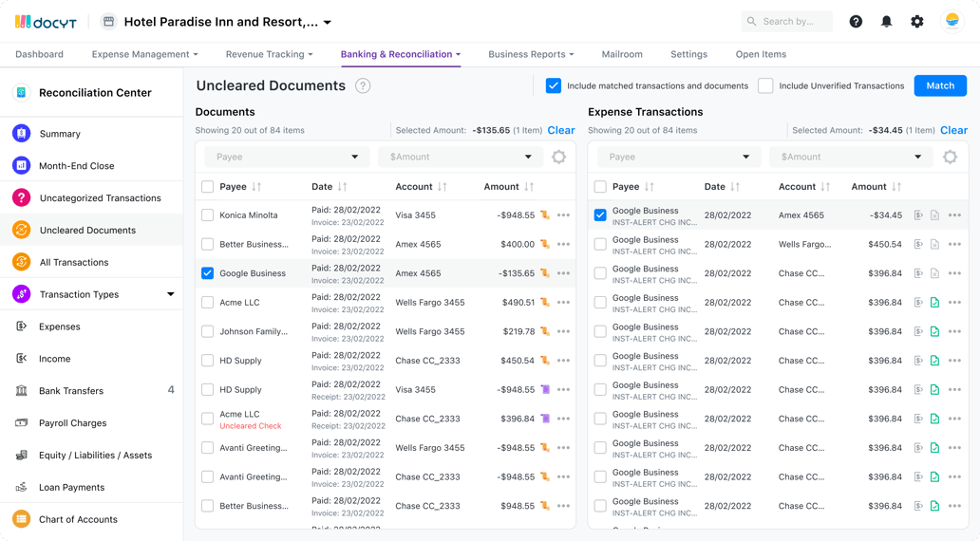Click the help icon beside Uncleared Documents title

click(363, 85)
